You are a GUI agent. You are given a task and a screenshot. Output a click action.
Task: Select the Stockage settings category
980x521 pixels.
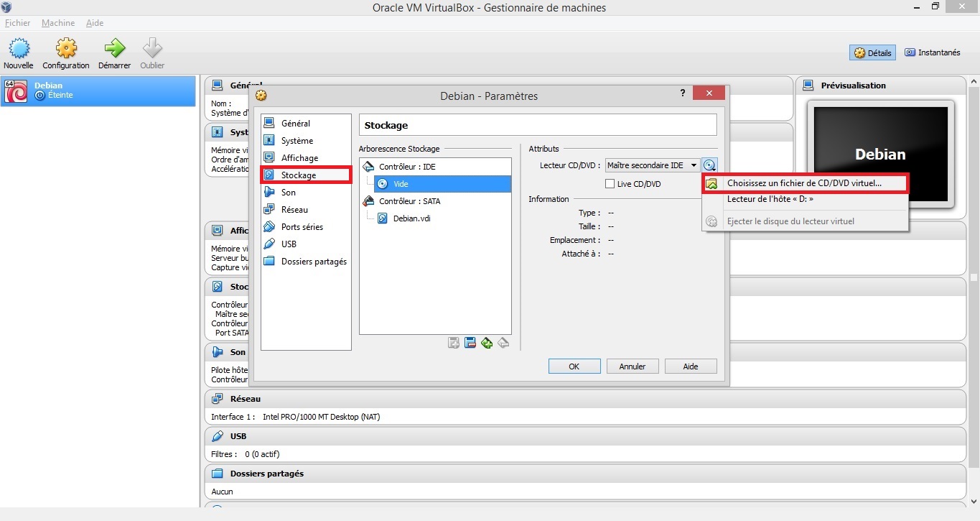click(306, 175)
